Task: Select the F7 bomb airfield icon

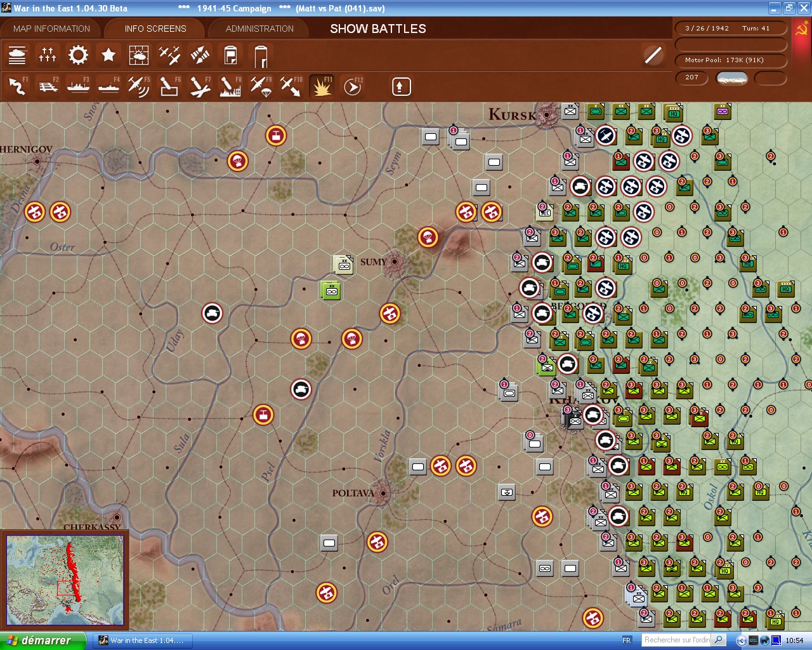Action: 200,86
